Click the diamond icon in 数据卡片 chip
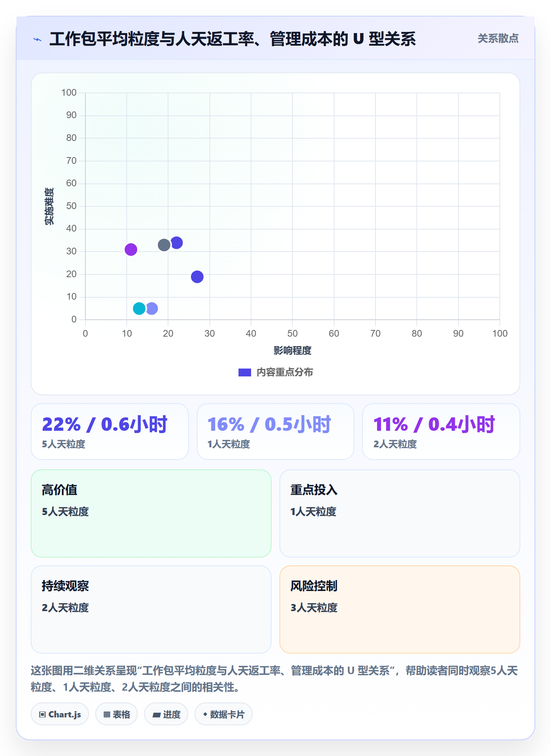Image resolution: width=551 pixels, height=756 pixels. point(205,714)
